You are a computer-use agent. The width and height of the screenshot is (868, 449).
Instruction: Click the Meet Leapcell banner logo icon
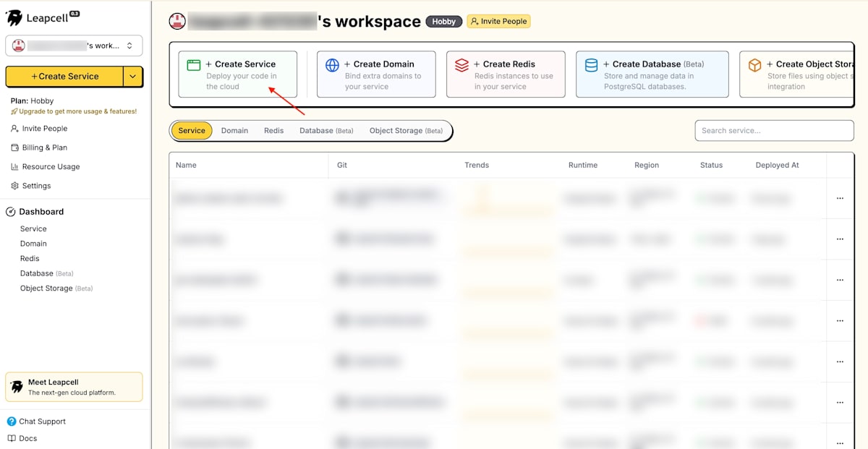17,387
